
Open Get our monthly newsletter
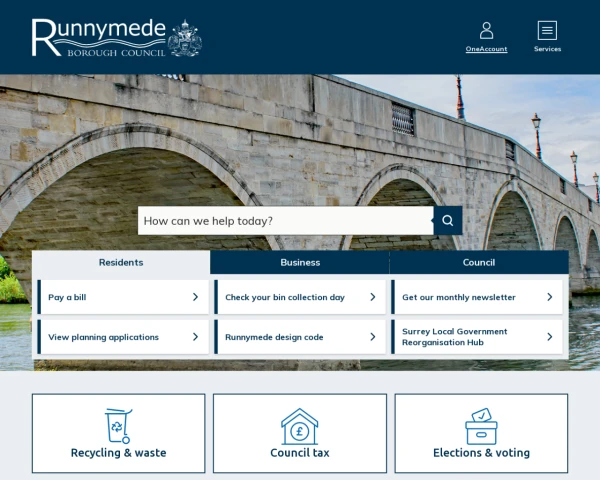pyautogui.click(x=477, y=297)
